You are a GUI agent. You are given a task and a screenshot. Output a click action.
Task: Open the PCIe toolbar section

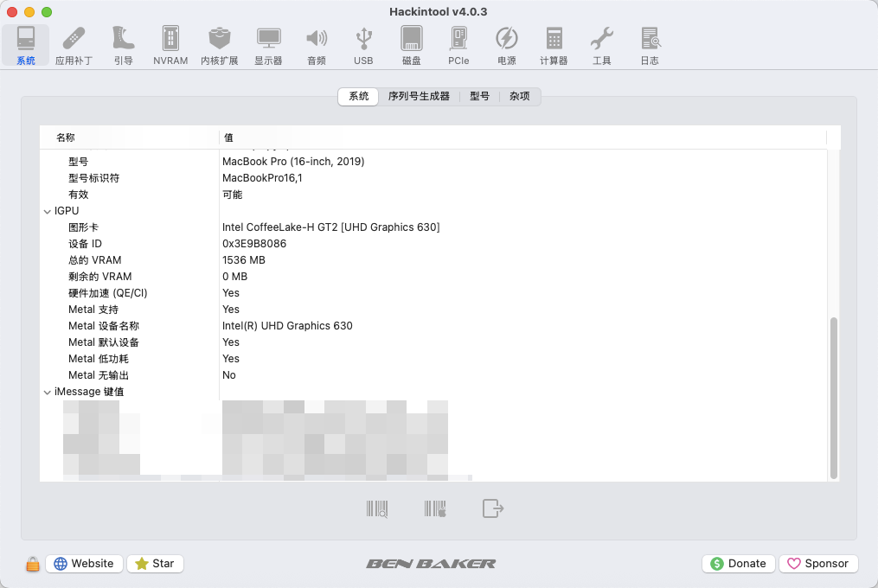click(458, 45)
